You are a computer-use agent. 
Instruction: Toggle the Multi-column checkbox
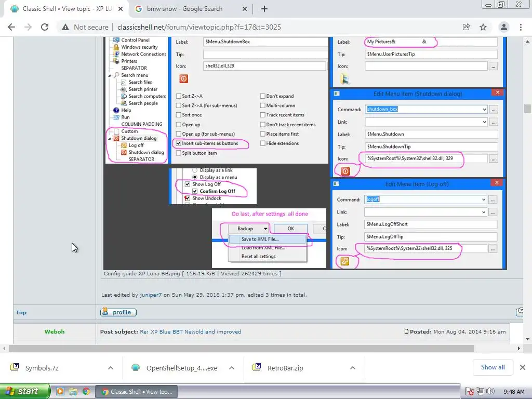[262, 105]
